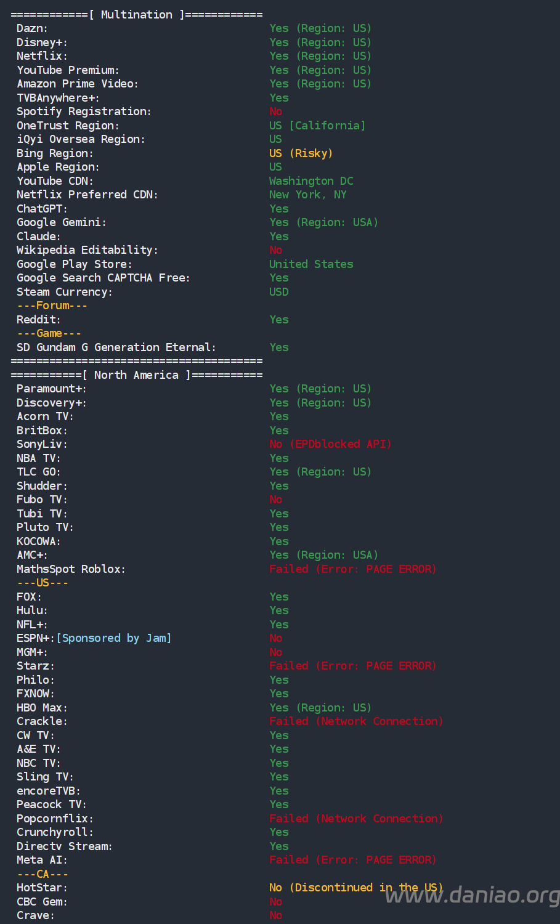Click the Forum category label
The image size is (560, 924).
tap(52, 306)
